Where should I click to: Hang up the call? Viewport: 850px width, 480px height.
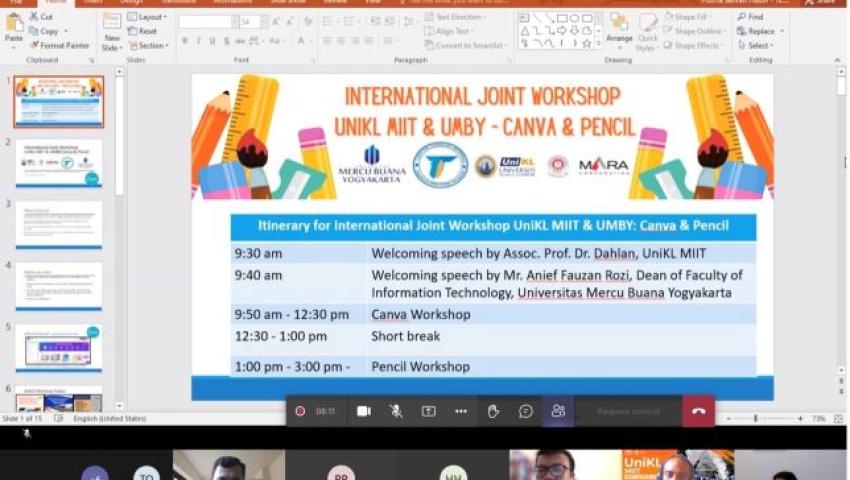(x=698, y=411)
